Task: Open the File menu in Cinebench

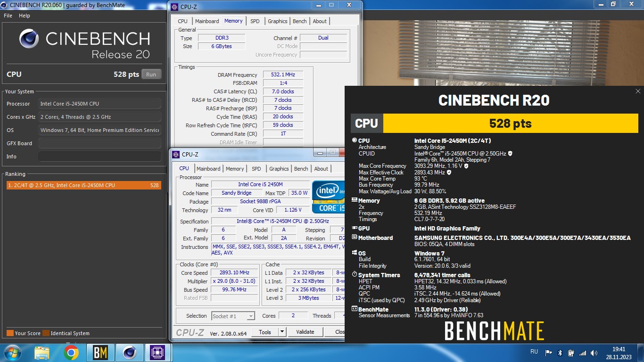Action: [8, 16]
